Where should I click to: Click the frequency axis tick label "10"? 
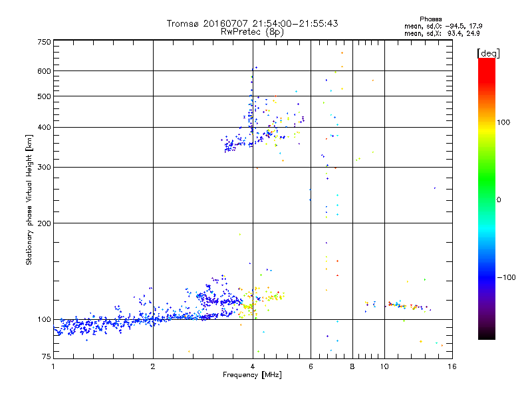(x=384, y=366)
